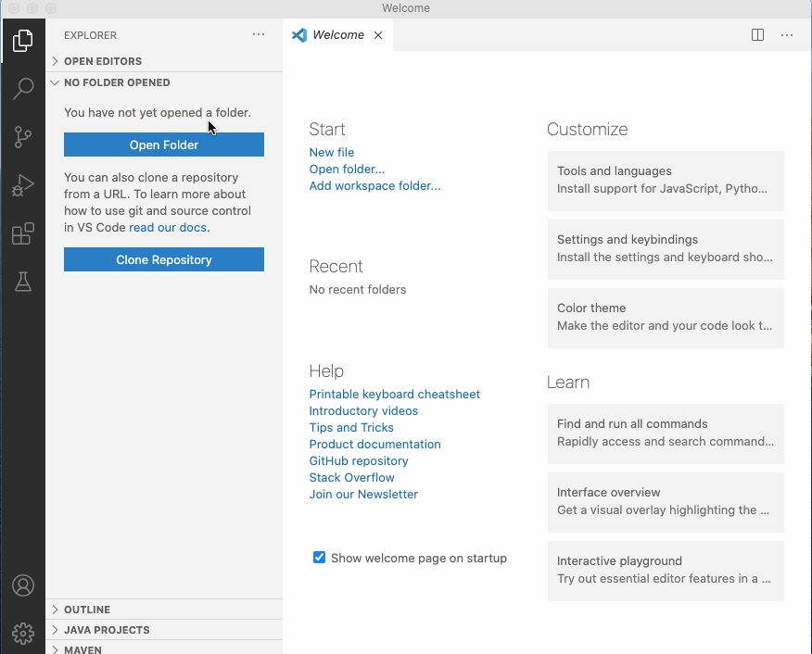Open the Search view icon
Viewport: 812px width, 654px height.
tap(23, 89)
